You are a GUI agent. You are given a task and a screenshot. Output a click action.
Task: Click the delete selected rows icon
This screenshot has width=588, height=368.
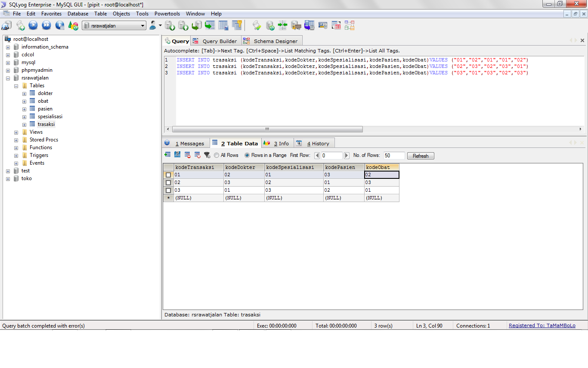[x=188, y=155]
